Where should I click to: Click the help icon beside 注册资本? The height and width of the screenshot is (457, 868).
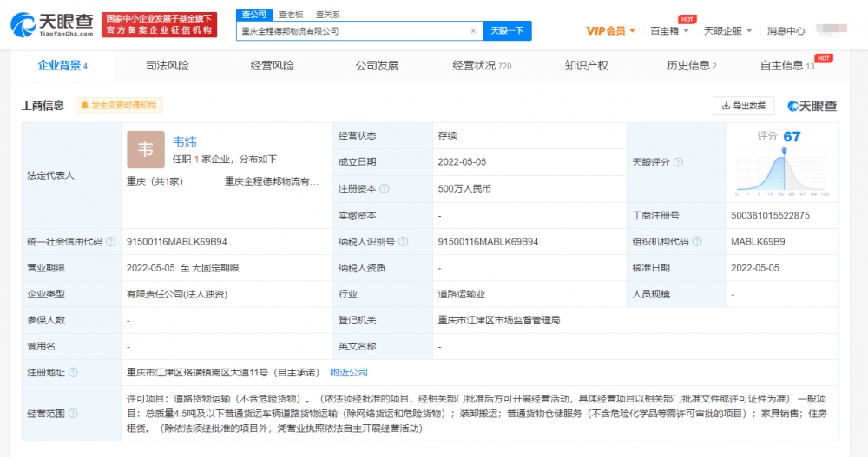click(385, 188)
